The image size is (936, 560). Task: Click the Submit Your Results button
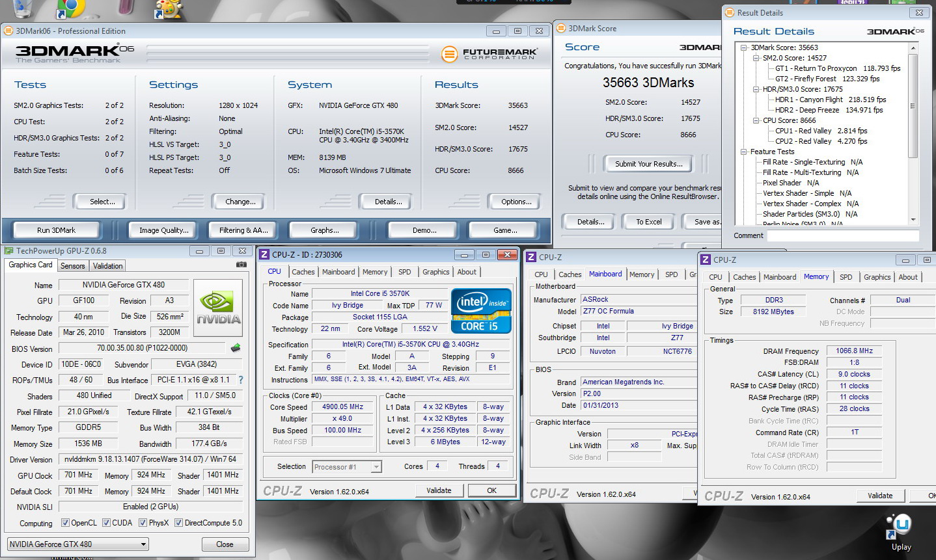648,164
